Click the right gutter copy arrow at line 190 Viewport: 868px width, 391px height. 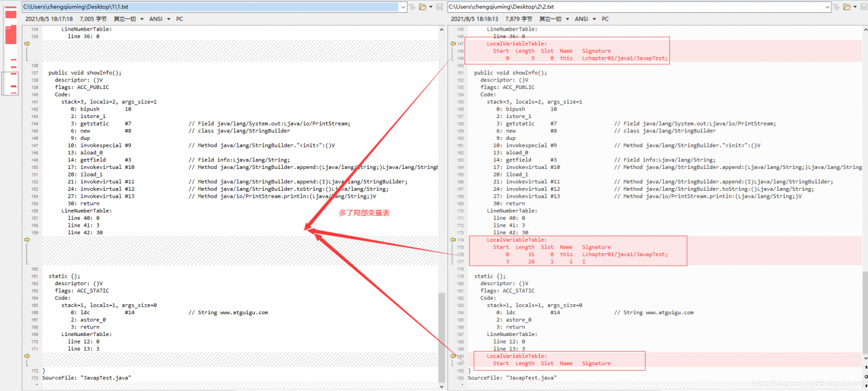pos(453,356)
